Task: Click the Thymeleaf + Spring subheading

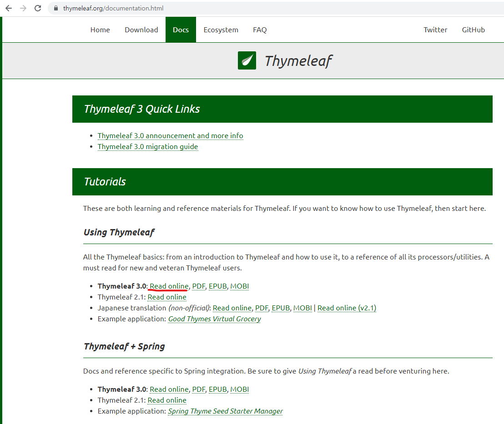Action: (x=124, y=346)
